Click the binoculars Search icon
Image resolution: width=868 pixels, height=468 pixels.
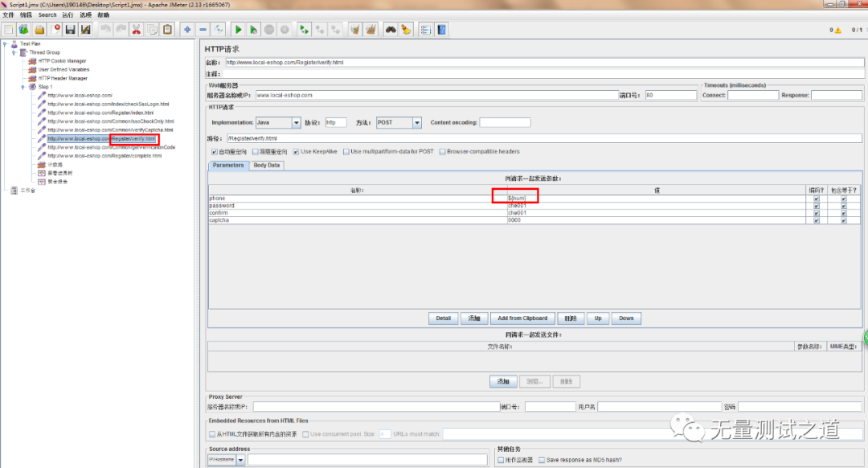[x=391, y=30]
